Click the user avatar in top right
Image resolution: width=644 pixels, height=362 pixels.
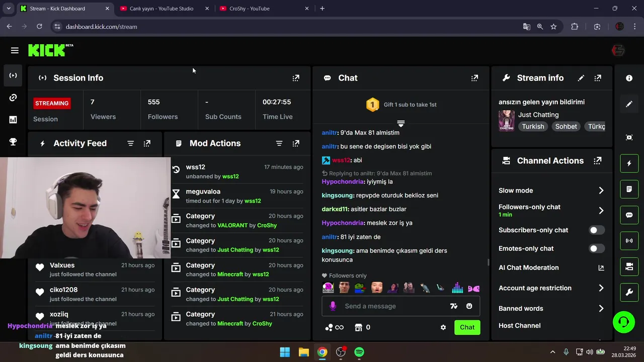(618, 50)
